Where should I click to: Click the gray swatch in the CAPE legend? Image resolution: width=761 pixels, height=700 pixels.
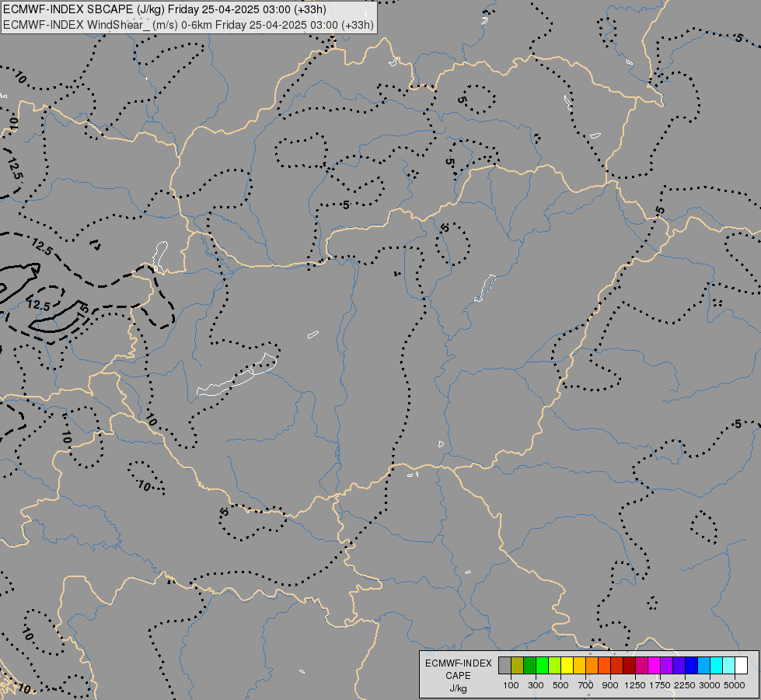tap(504, 665)
